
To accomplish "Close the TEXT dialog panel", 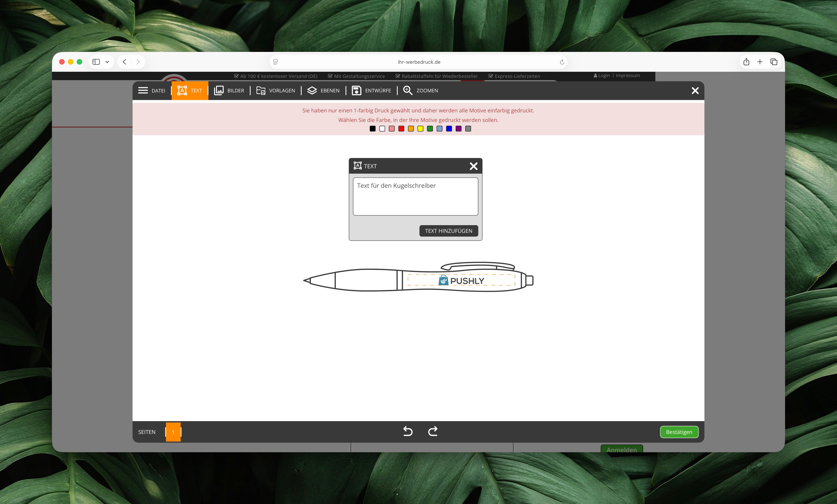I will 473,166.
